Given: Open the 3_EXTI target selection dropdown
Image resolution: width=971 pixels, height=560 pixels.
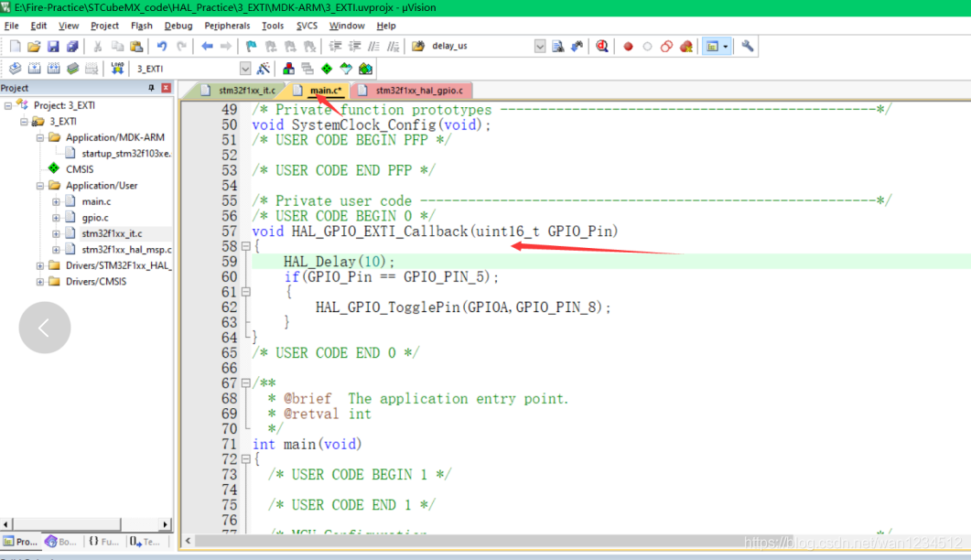Looking at the screenshot, I should [244, 69].
